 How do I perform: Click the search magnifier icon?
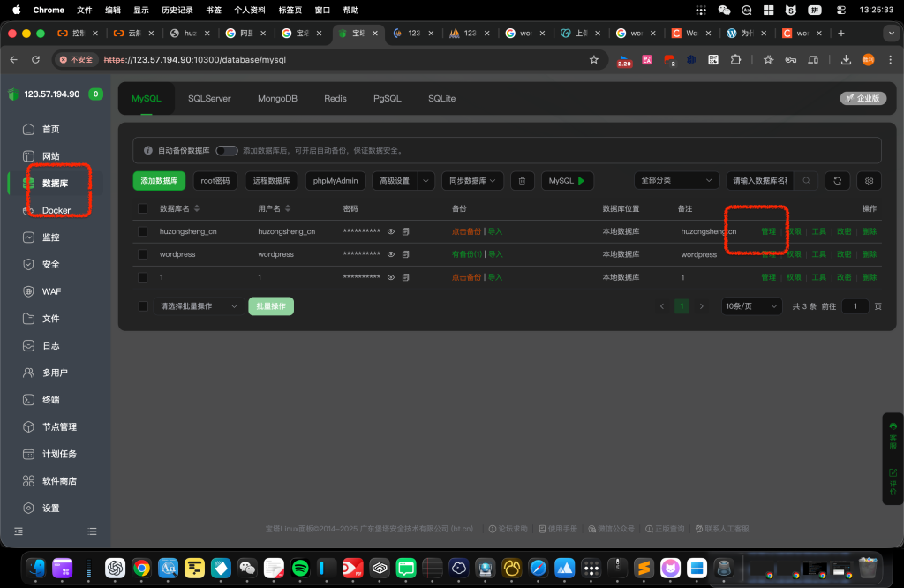(x=805, y=181)
